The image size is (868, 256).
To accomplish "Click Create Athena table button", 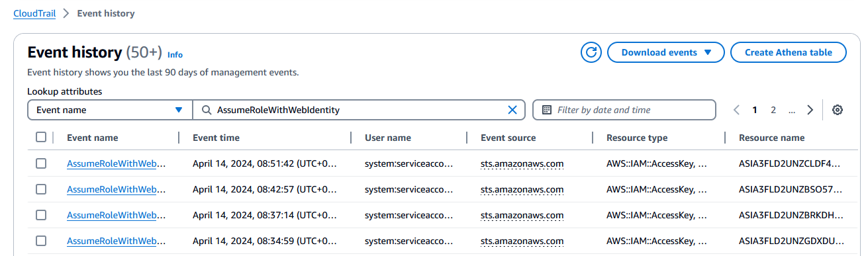I will coord(789,52).
